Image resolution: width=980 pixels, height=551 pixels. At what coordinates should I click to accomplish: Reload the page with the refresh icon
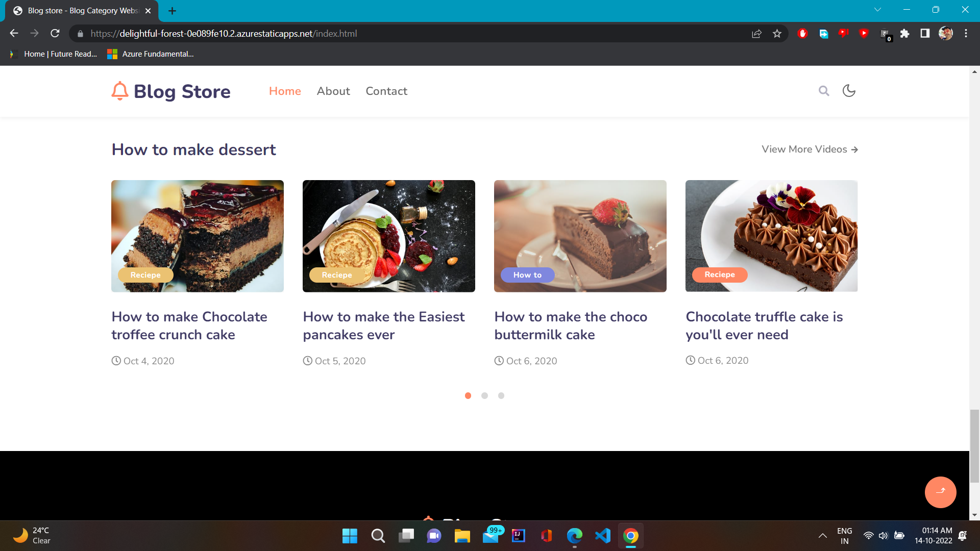tap(55, 33)
